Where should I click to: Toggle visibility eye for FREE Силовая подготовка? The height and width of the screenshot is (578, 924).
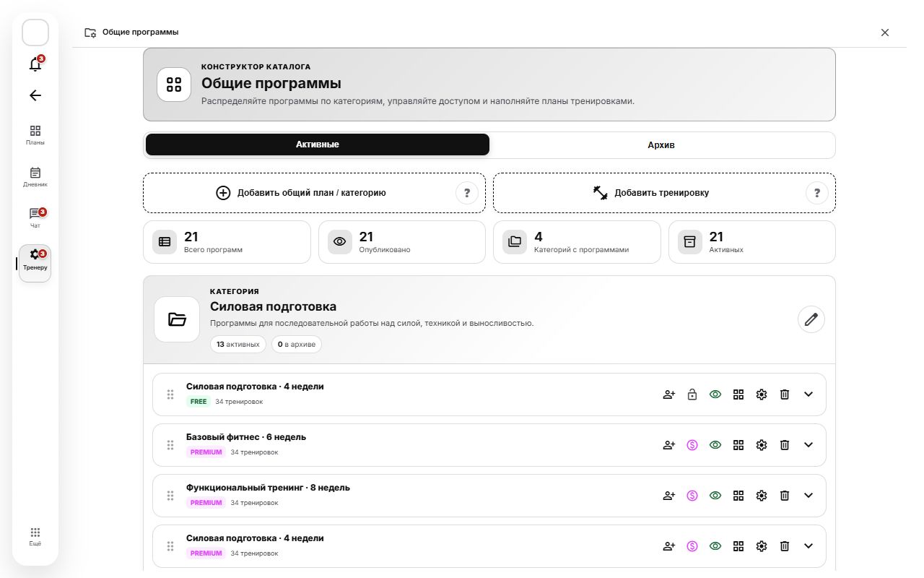click(x=715, y=394)
